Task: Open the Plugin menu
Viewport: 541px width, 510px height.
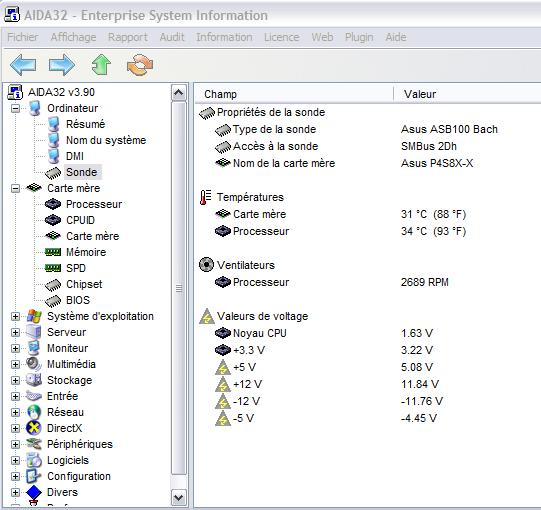Action: tap(359, 37)
